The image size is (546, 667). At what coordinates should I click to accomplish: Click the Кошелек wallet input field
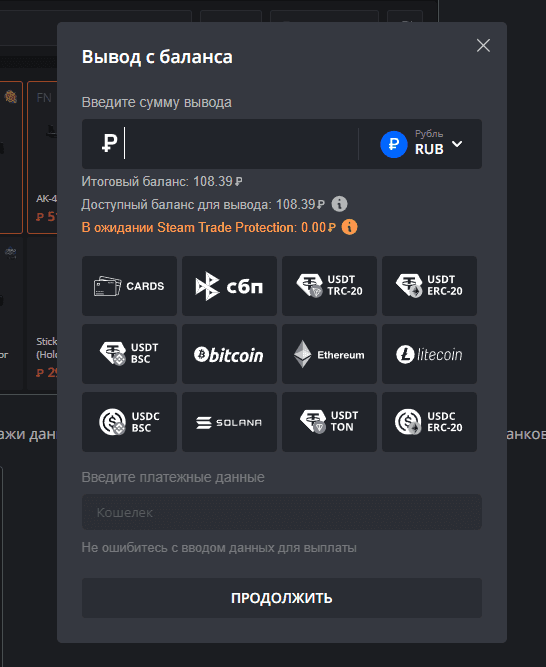tap(282, 512)
